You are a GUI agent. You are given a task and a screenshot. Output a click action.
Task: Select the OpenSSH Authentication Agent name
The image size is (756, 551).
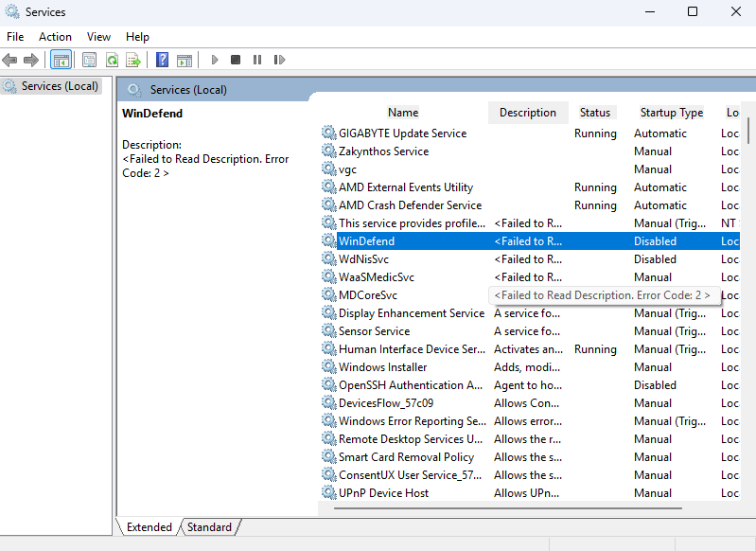click(x=411, y=385)
